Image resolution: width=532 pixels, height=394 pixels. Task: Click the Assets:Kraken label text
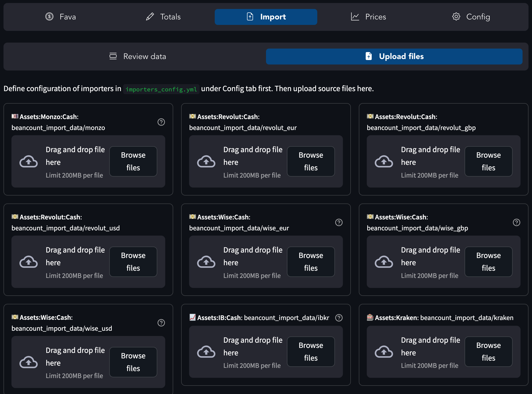(397, 318)
